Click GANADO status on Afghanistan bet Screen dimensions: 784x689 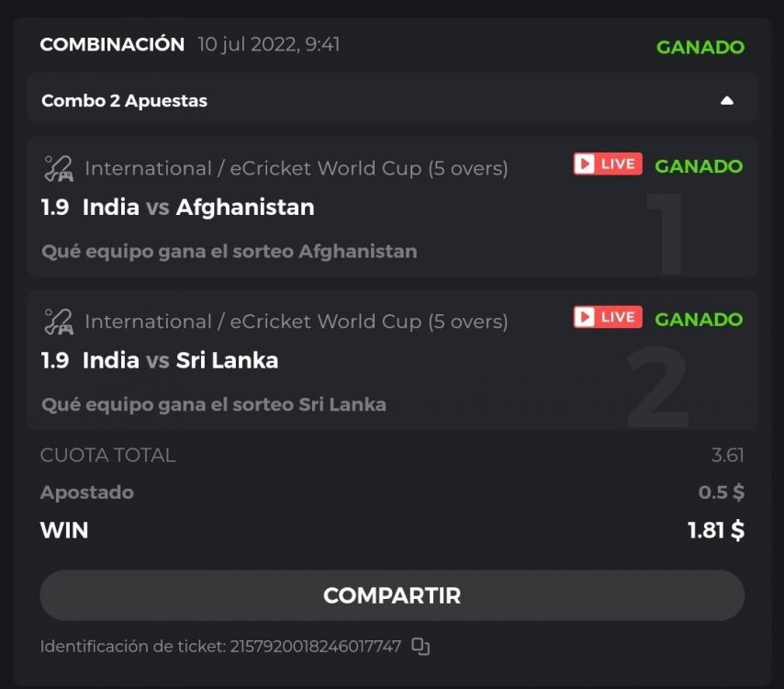698,166
